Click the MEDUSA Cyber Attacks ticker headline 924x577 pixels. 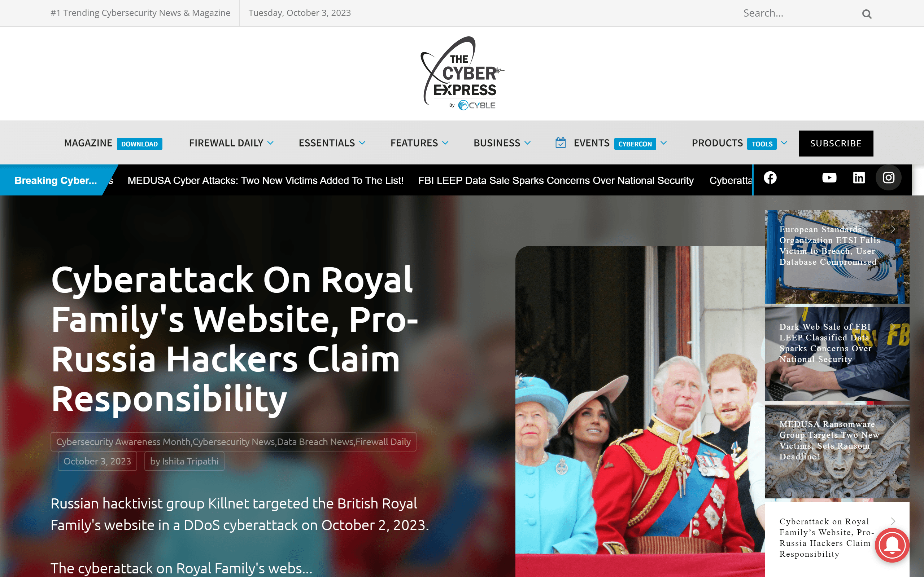pos(265,181)
